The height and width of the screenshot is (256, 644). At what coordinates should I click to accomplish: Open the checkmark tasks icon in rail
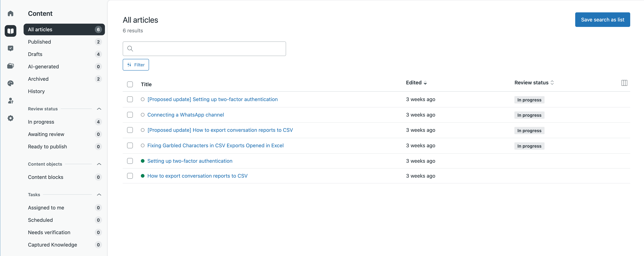pyautogui.click(x=11, y=48)
